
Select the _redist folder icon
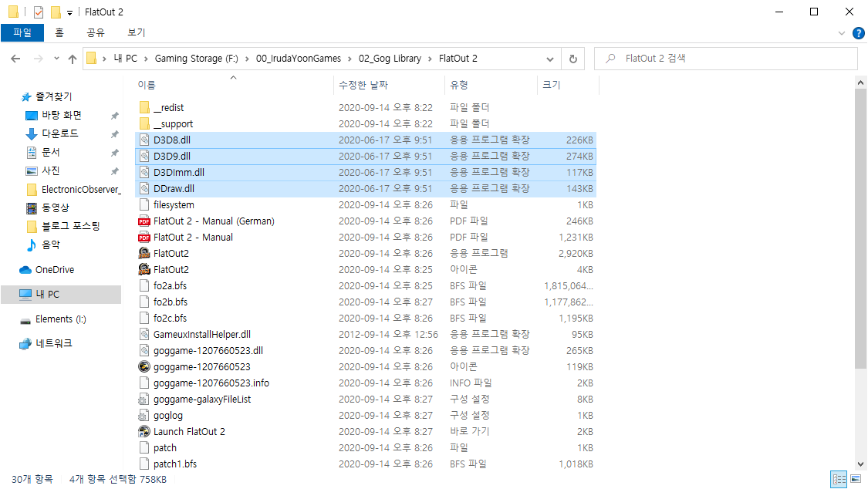tap(144, 107)
